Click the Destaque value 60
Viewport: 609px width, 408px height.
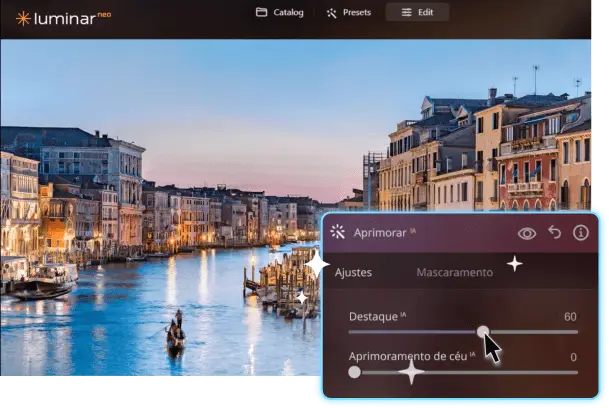(570, 317)
